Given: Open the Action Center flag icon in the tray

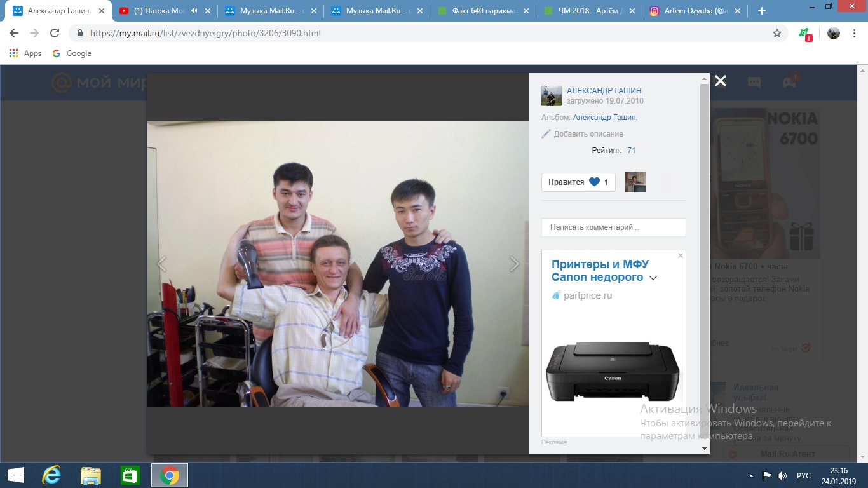Looking at the screenshot, I should click(x=767, y=475).
